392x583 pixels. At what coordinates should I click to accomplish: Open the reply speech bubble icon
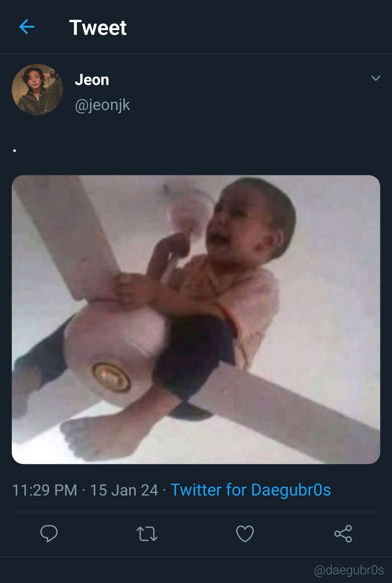[x=49, y=533]
